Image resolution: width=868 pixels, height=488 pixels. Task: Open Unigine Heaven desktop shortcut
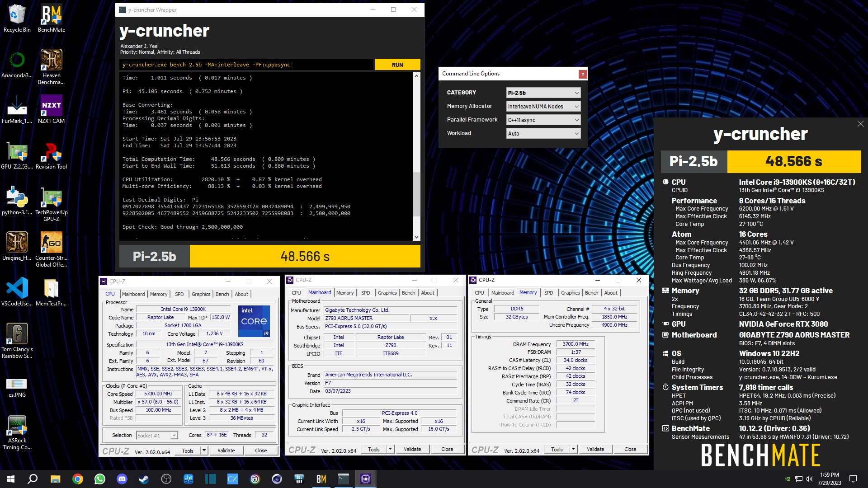17,247
